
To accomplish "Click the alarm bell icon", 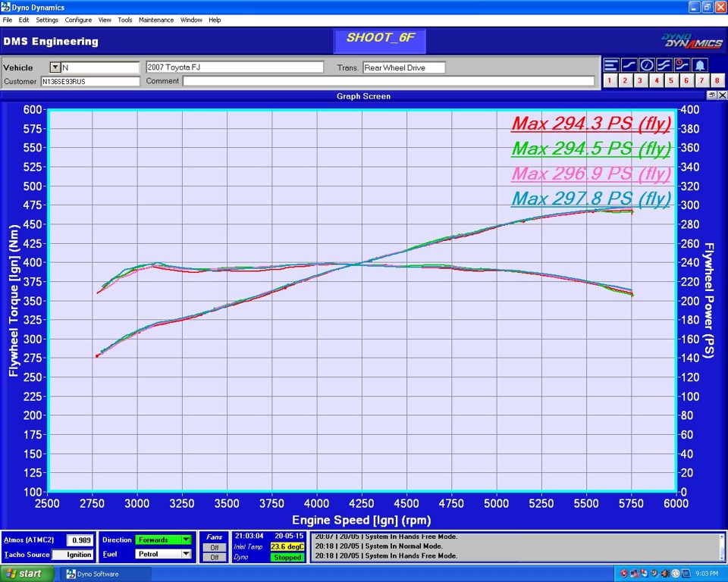I will (x=700, y=65).
